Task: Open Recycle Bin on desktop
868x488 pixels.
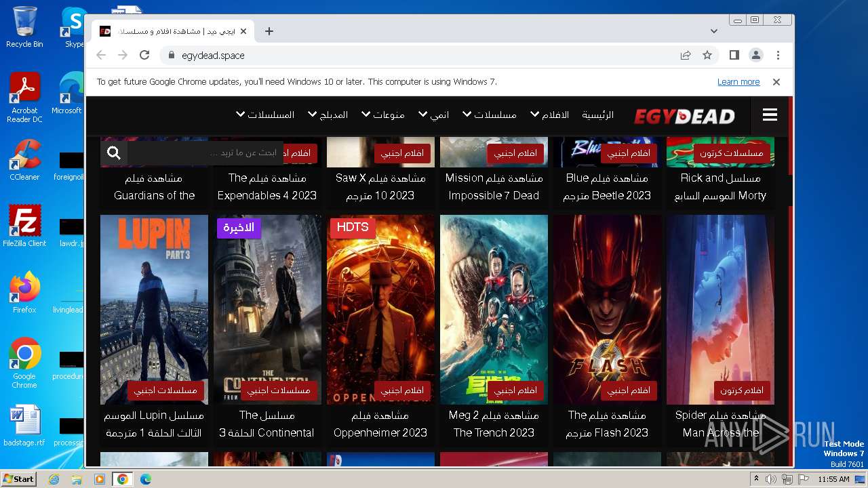Action: tap(24, 27)
